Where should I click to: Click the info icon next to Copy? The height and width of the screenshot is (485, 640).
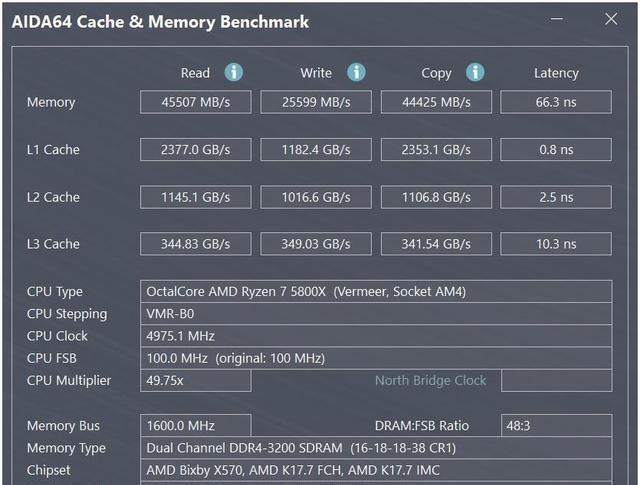tap(475, 72)
